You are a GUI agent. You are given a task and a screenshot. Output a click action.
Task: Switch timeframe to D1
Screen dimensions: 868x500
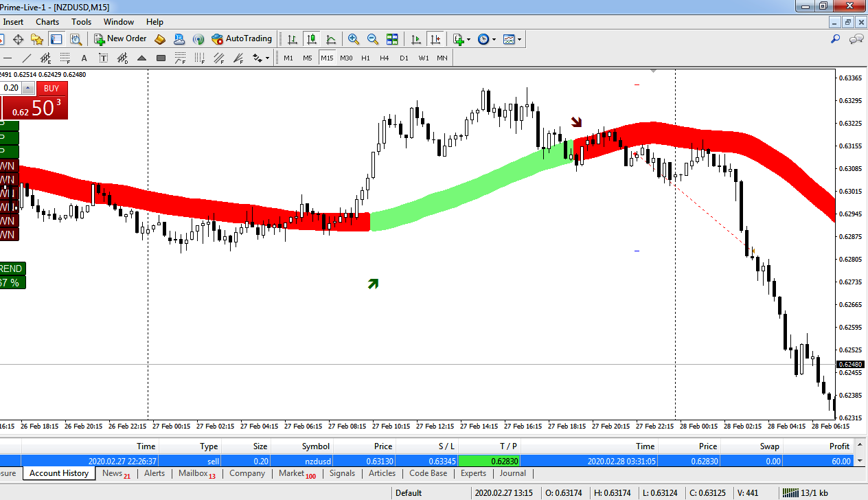404,58
